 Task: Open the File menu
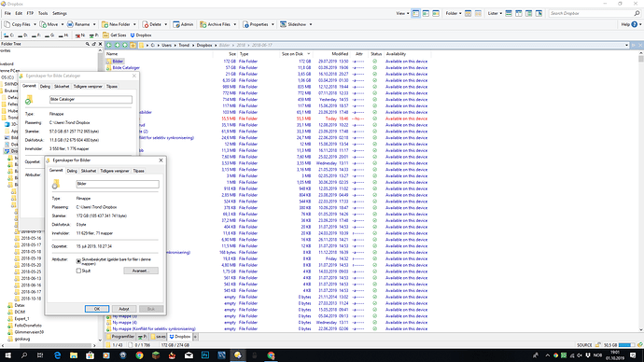tap(7, 14)
